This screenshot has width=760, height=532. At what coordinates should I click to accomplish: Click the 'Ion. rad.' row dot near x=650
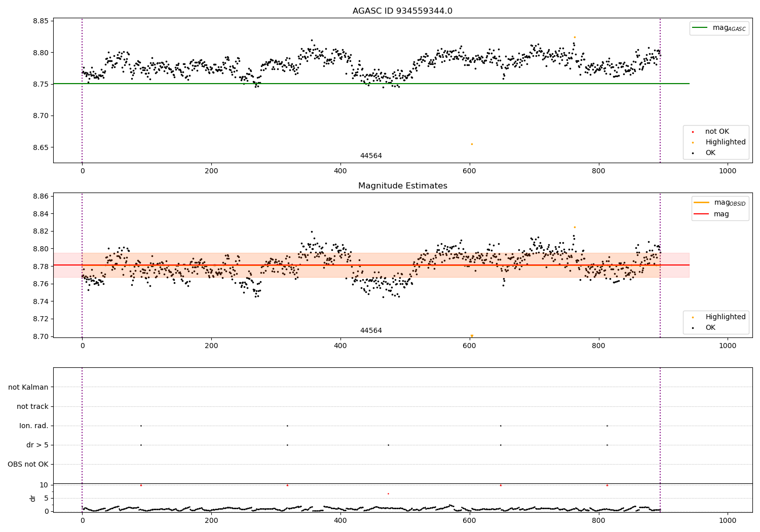pos(501,426)
